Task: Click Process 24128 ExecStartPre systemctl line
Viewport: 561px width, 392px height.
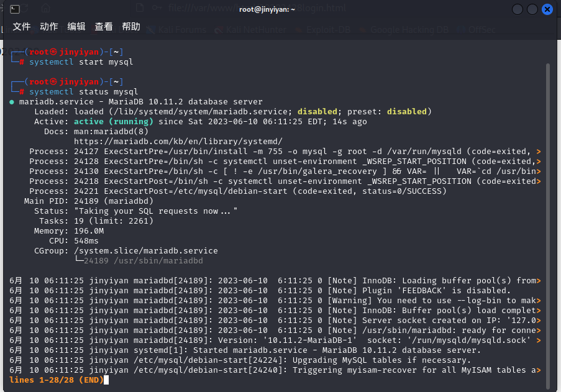Action: point(285,162)
